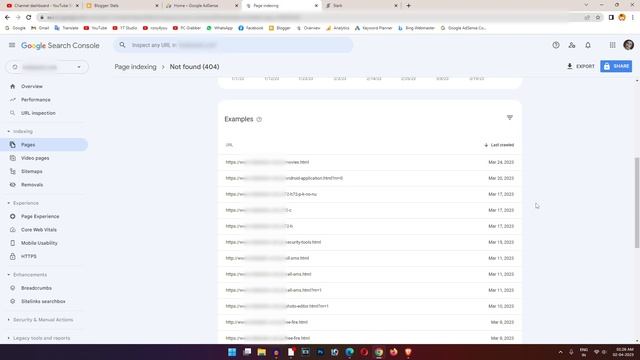This screenshot has height=360, width=640.
Task: Select the URL row ending photo-editor.html?m=1
Action: coord(370,306)
